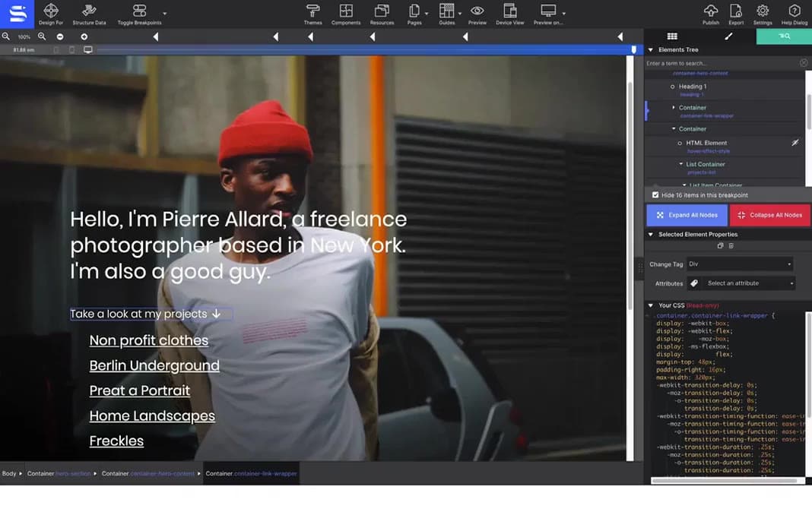Select the tablet breakpoint icon
This screenshot has height=515, width=812.
(x=71, y=49)
